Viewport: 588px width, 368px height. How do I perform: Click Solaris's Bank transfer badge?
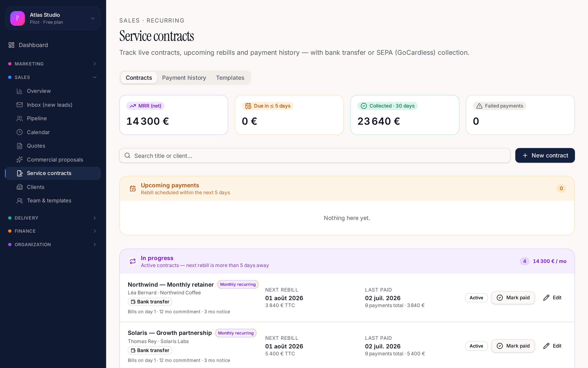pyautogui.click(x=150, y=350)
